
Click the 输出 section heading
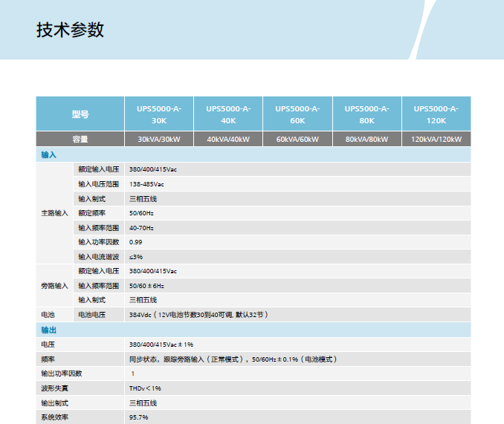(49, 330)
